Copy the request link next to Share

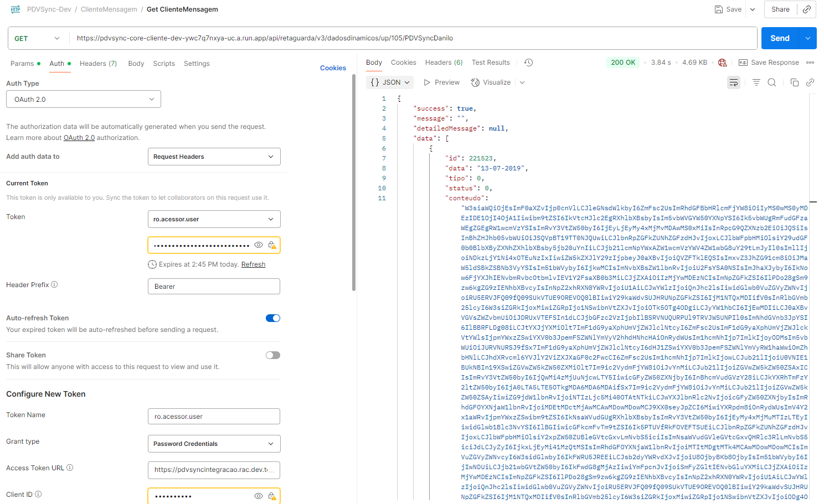pos(807,9)
